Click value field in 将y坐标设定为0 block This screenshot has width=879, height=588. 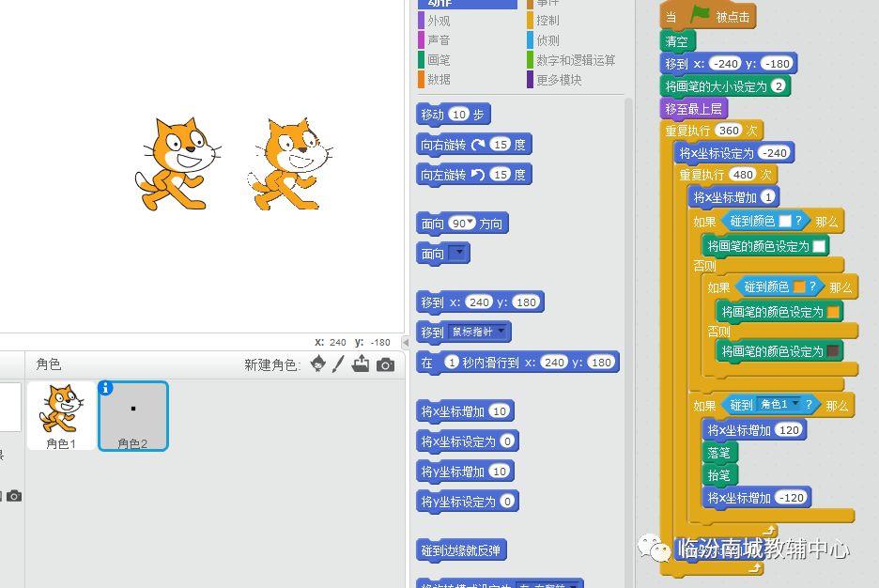(x=507, y=502)
